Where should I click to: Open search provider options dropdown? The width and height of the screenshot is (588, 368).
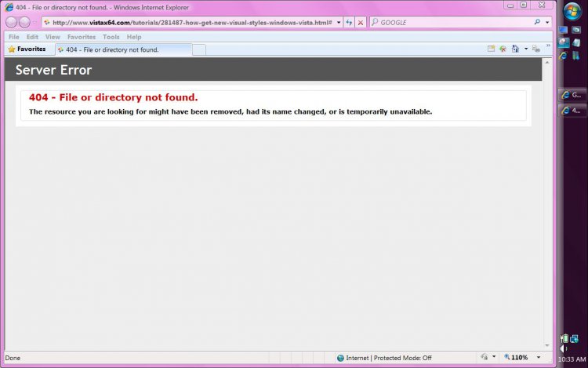pos(547,23)
